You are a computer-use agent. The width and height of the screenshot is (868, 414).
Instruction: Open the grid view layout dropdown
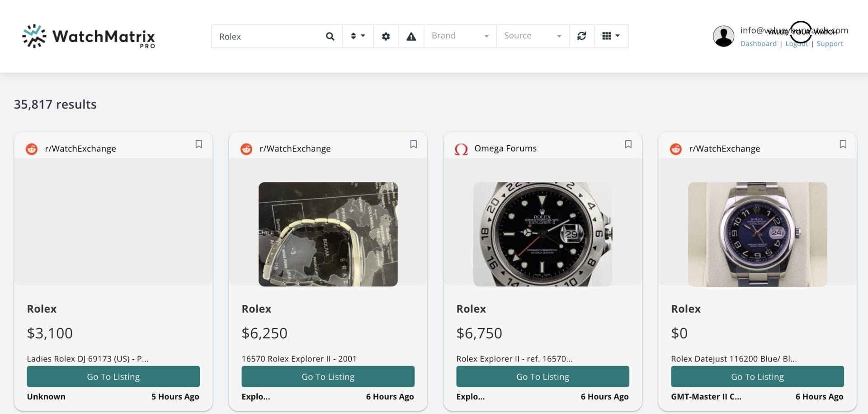pyautogui.click(x=611, y=35)
